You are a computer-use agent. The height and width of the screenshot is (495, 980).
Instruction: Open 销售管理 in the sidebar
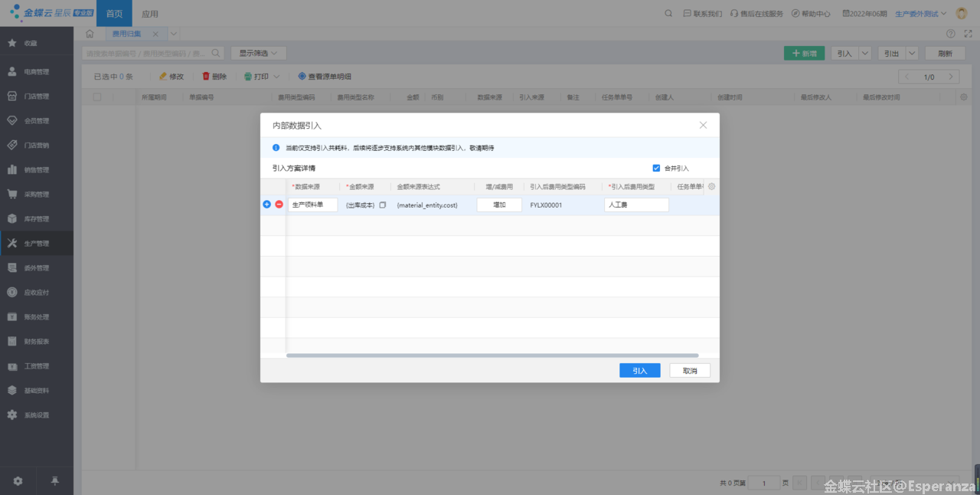pos(37,170)
